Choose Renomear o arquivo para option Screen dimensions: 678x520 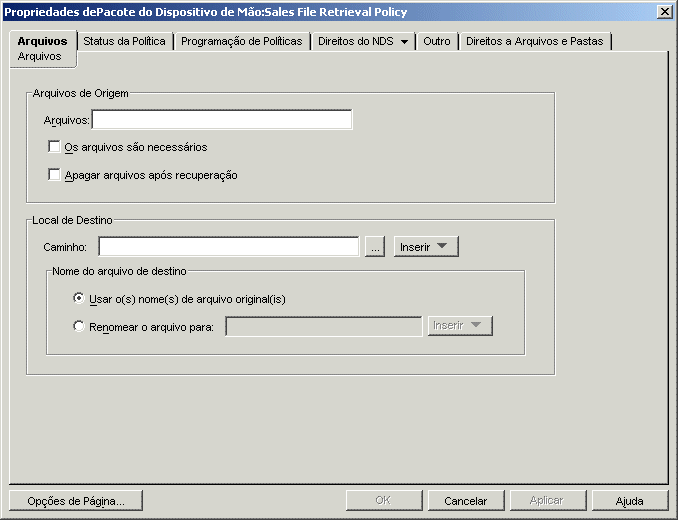pyautogui.click(x=79, y=326)
